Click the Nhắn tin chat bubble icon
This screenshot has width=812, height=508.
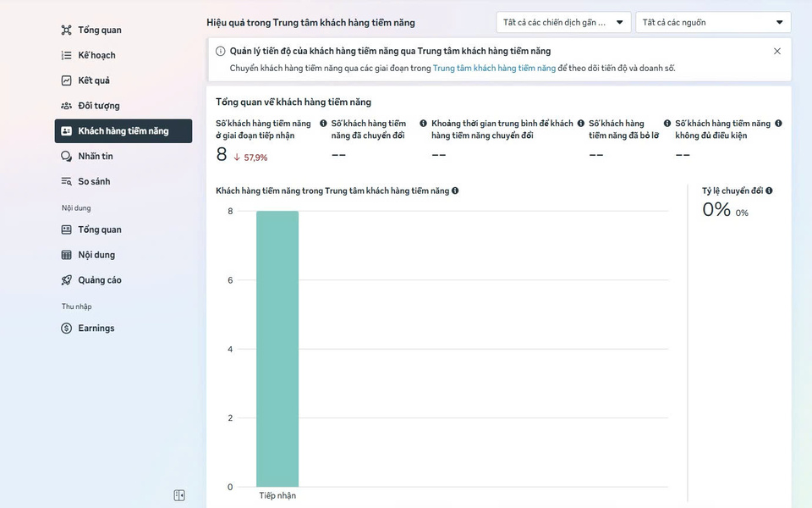click(x=67, y=157)
